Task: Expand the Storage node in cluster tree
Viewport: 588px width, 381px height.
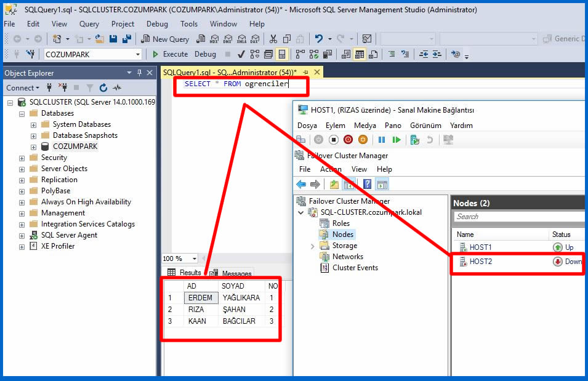Action: [x=313, y=246]
